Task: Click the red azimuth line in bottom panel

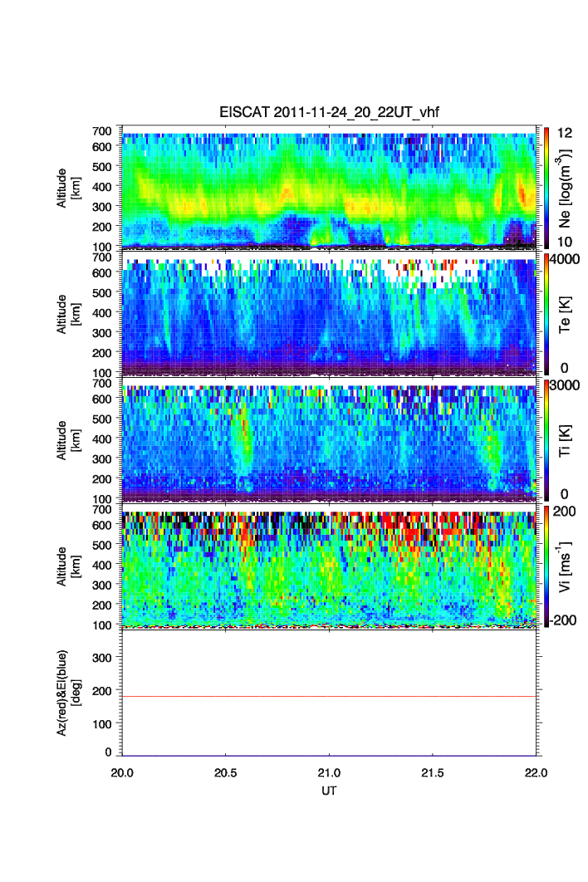Action: (x=329, y=696)
